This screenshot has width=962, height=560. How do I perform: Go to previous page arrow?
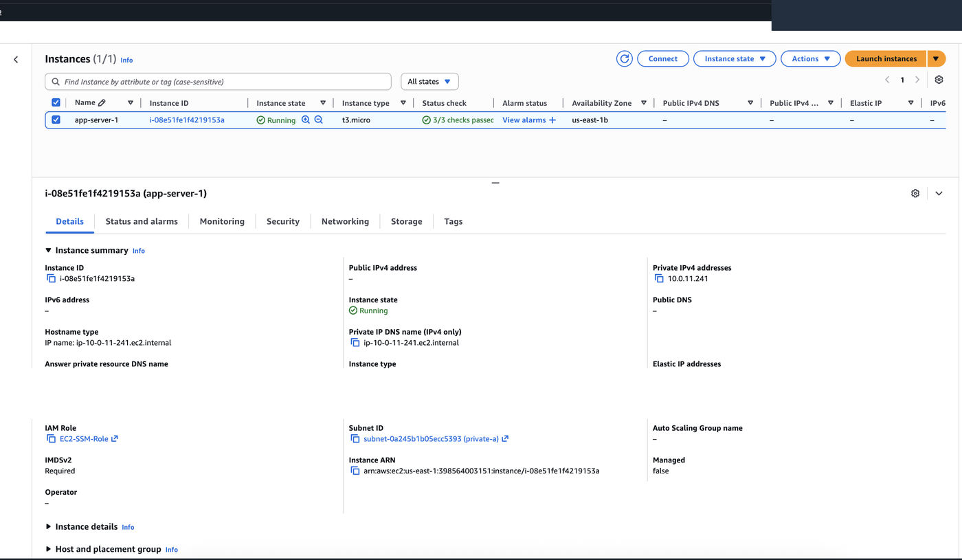[887, 80]
